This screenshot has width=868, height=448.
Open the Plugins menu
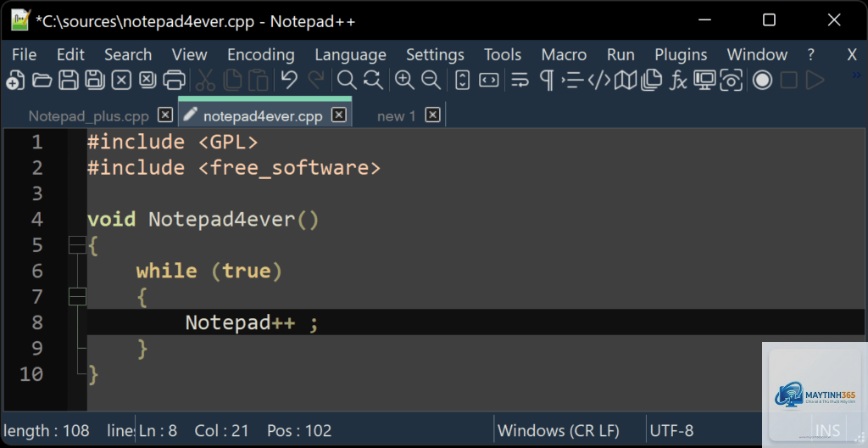(681, 54)
